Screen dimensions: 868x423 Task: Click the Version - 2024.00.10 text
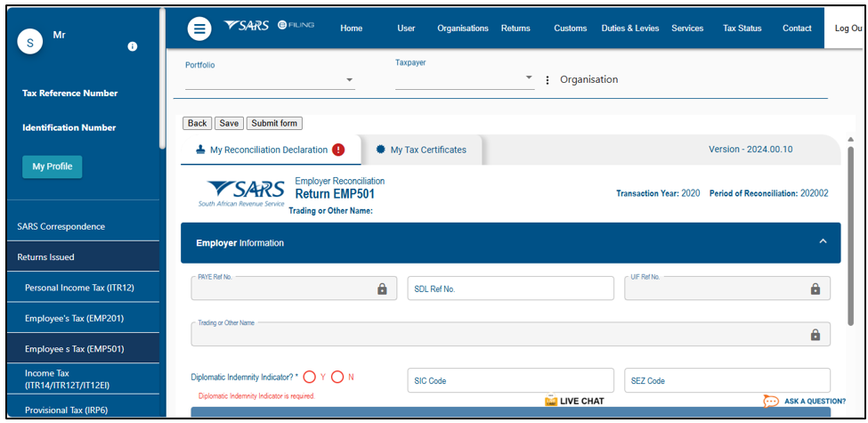[751, 150]
